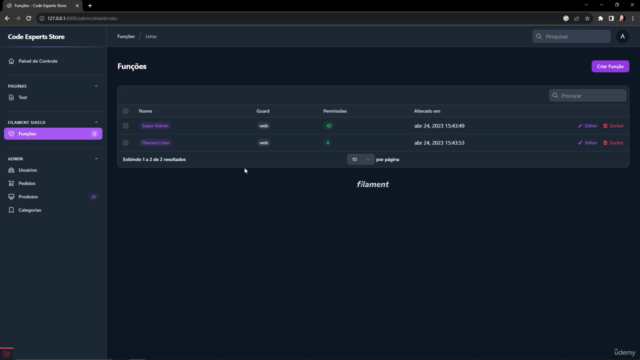Click the Criar Função button
640x360 pixels.
(610, 66)
